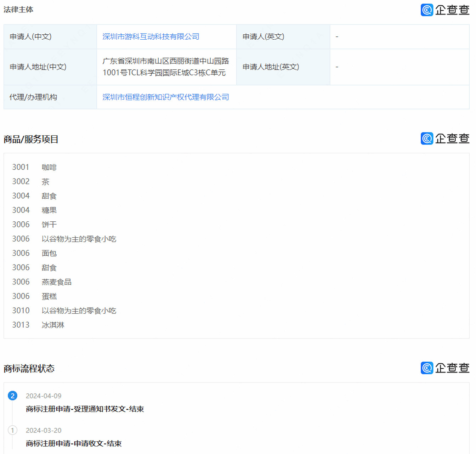The height and width of the screenshot is (454, 476).
Task: Click the applicant address starting with 广东省深圳市南山区
Action: (x=166, y=67)
